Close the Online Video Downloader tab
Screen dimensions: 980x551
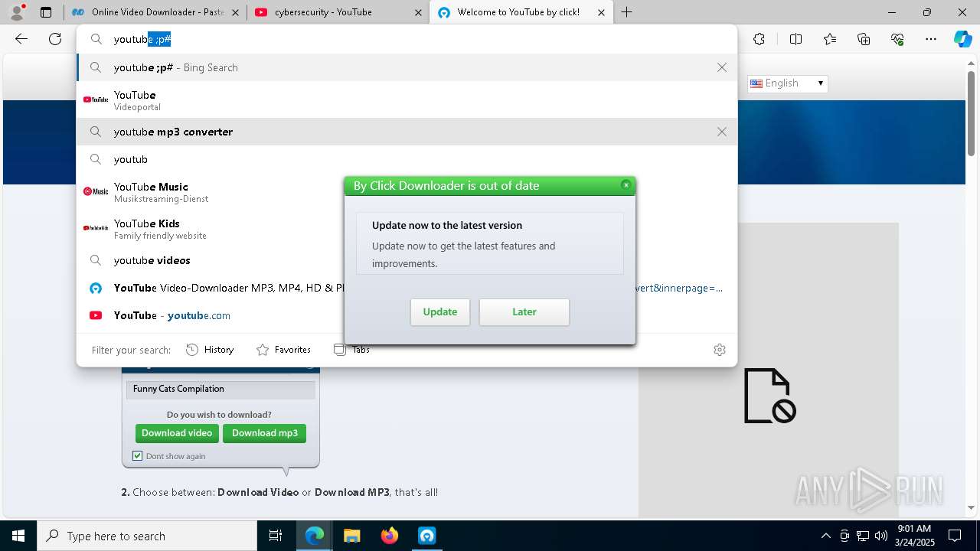click(x=236, y=12)
